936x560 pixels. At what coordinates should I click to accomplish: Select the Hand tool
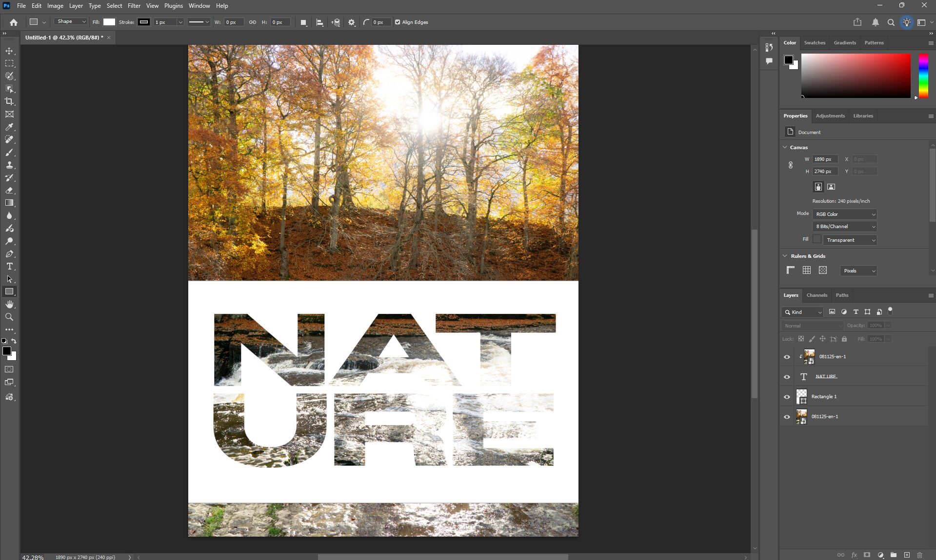click(9, 305)
